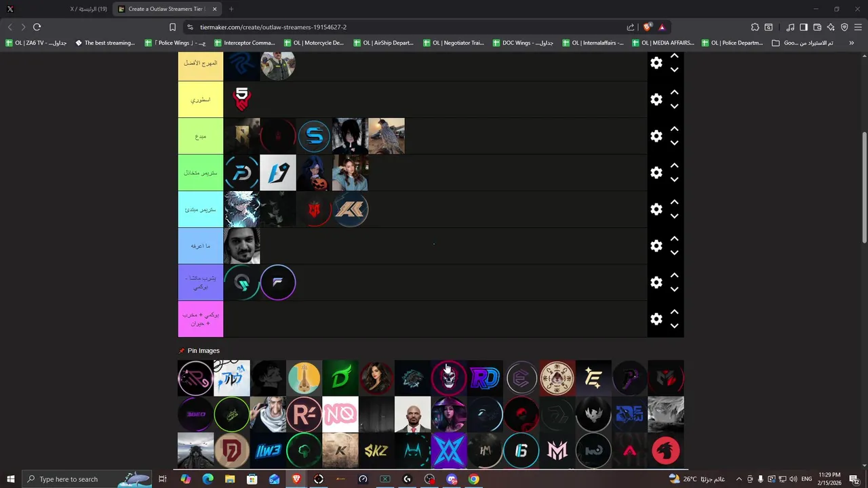This screenshot has height=488, width=868.
Task: Pick the skull avatar from image pool
Action: coord(449,378)
